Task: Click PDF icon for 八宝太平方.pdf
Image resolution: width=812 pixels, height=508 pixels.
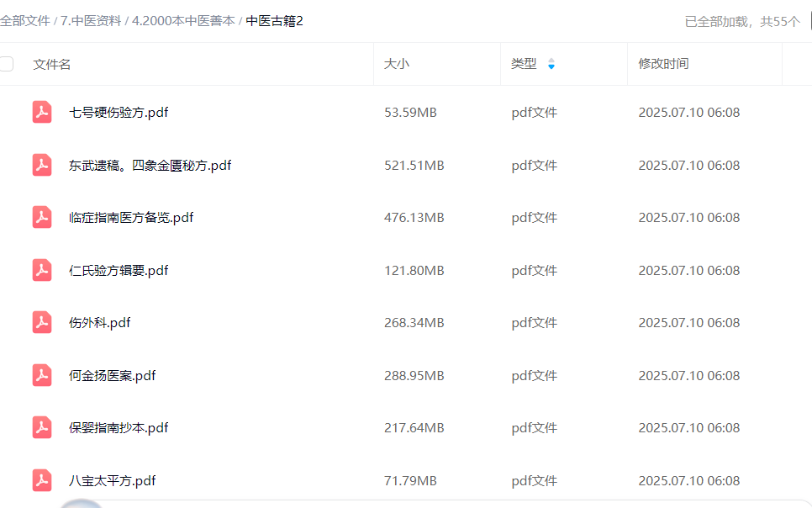Action: [42, 480]
